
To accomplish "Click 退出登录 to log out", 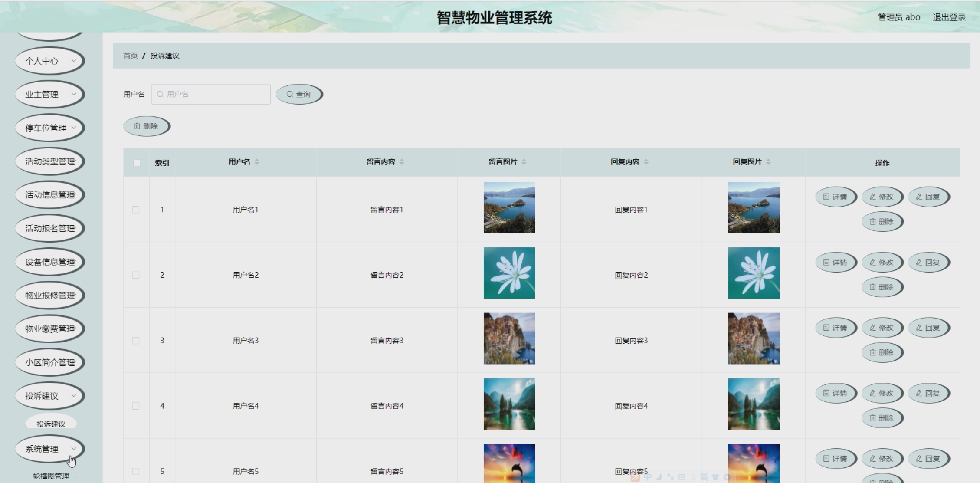I will coord(949,17).
